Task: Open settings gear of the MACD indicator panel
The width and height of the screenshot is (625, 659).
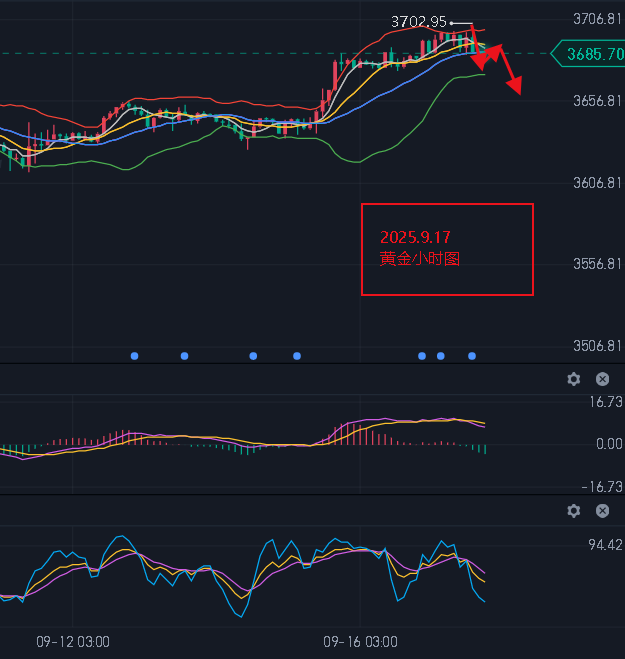Action: tap(574, 379)
